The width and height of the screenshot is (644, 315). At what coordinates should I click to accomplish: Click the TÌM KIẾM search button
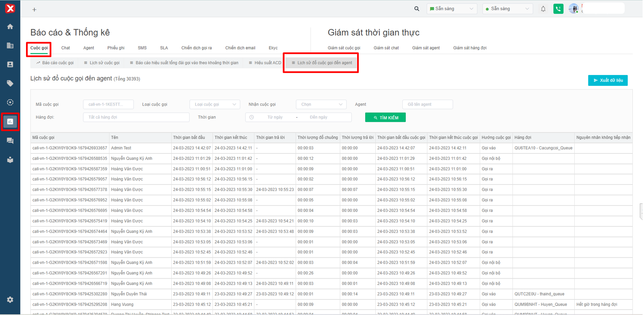pos(385,118)
